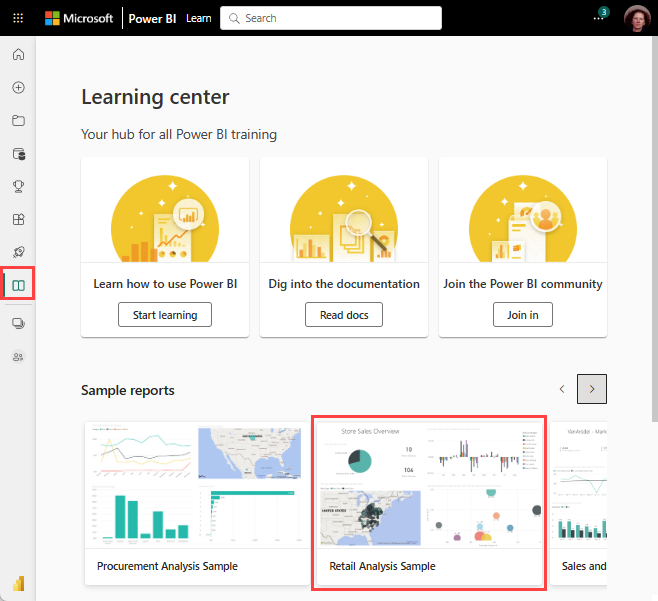658x601 pixels.
Task: Click the 'Retail Analysis Sample' title text
Action: [382, 566]
